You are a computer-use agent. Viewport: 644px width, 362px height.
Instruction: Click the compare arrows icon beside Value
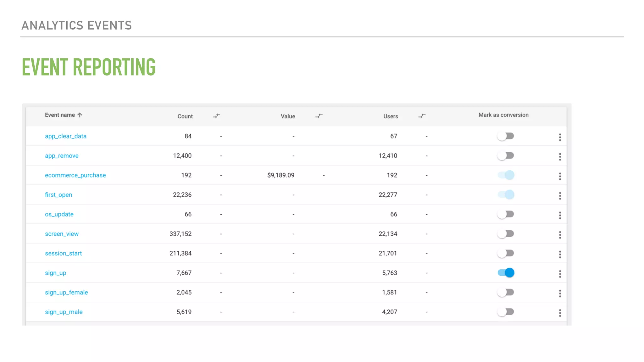(319, 116)
